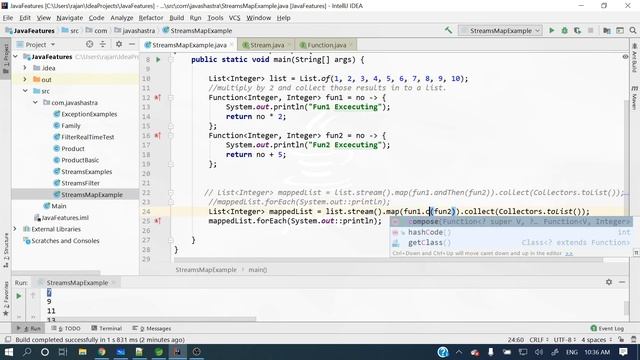Collapse the JavaFeatures root node
The image size is (640, 360).
click(16, 57)
